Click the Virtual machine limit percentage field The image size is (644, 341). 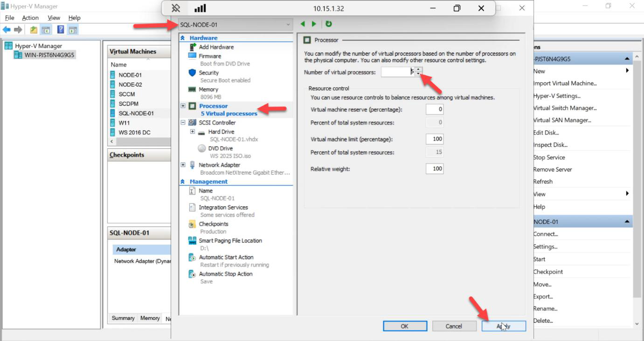pyautogui.click(x=435, y=139)
